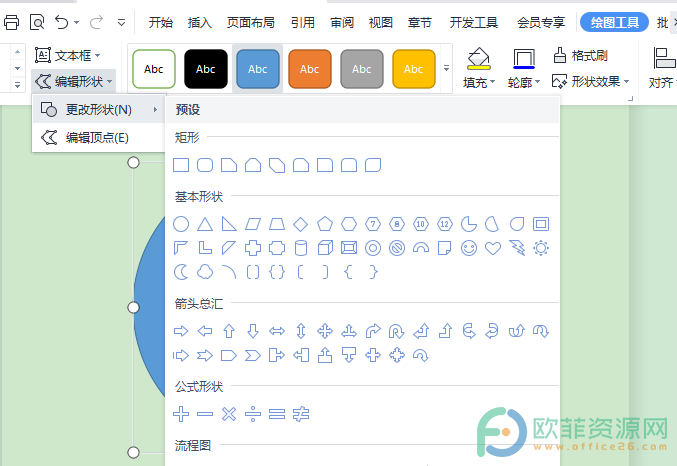
Task: Select the 绘图工具 tab
Action: click(614, 22)
